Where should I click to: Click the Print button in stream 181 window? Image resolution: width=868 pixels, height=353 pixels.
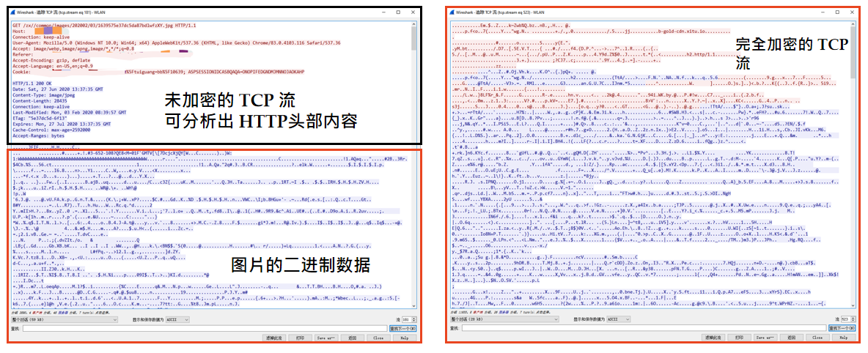pos(300,338)
